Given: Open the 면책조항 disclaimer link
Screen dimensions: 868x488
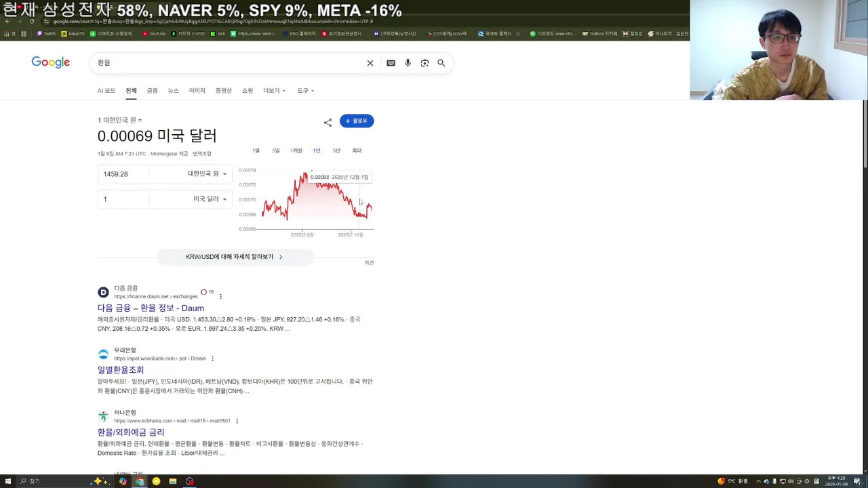Looking at the screenshot, I should coord(202,154).
